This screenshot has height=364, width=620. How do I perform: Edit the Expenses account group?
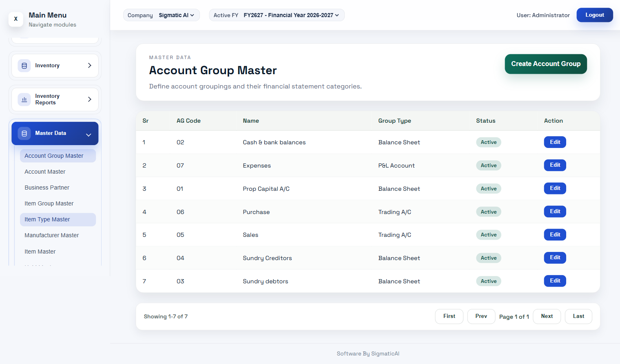point(555,165)
